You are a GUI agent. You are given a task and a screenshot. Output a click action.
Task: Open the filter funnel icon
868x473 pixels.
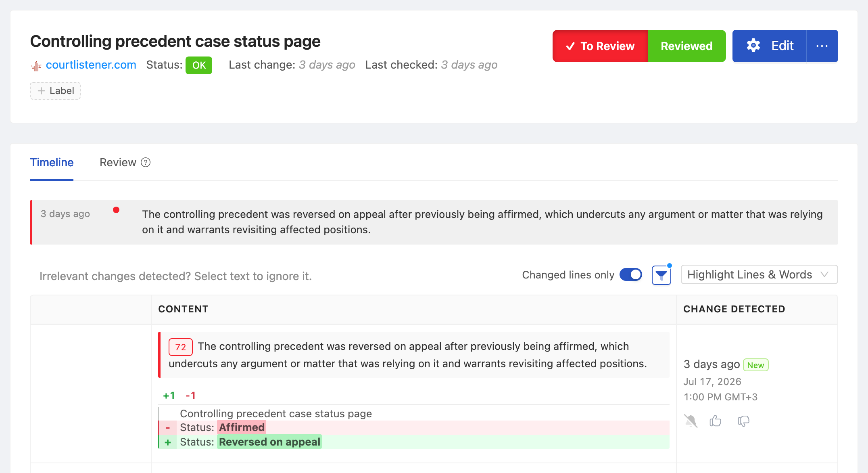click(661, 275)
